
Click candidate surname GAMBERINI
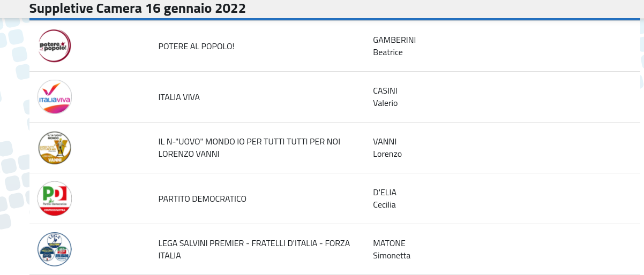click(x=394, y=40)
